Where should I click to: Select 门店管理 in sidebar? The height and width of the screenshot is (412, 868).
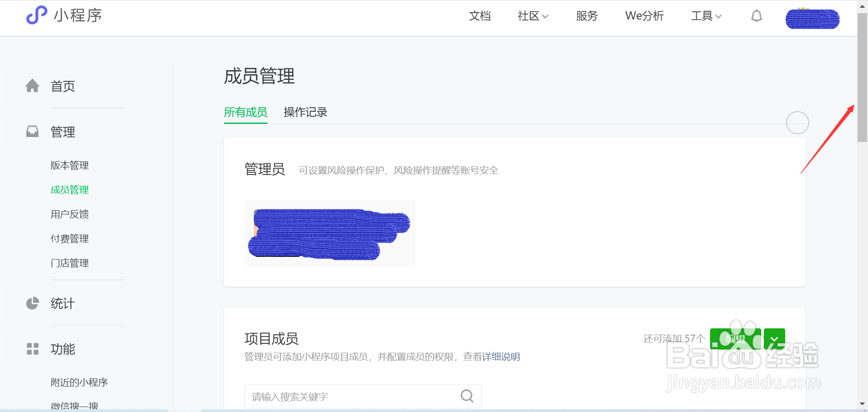point(70,263)
